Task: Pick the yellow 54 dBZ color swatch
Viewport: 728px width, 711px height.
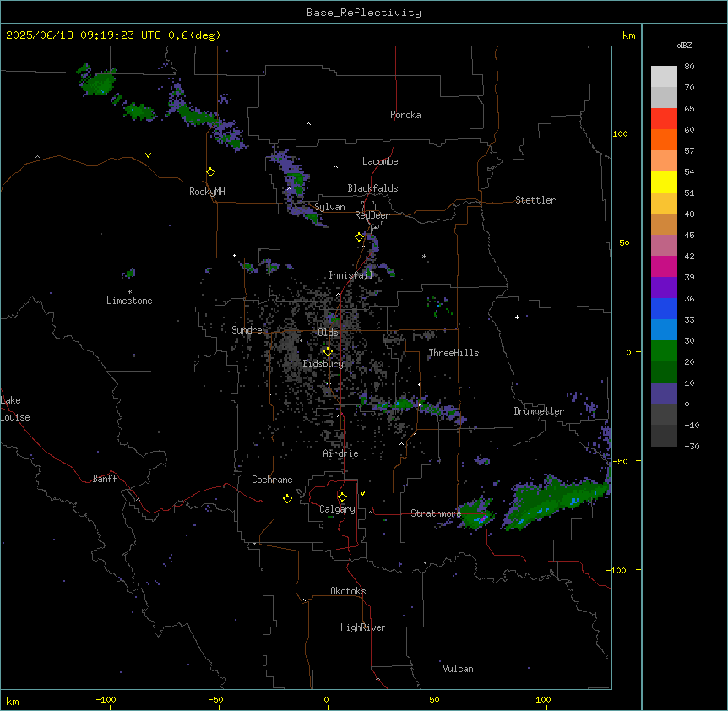Action: (664, 182)
